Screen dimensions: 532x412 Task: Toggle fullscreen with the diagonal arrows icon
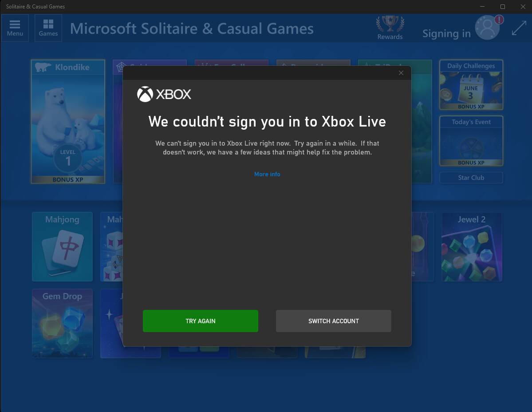tap(519, 28)
